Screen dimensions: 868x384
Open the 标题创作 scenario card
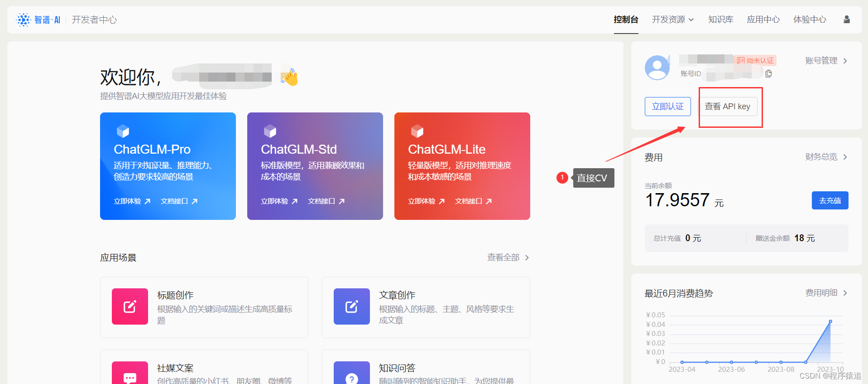coord(204,307)
